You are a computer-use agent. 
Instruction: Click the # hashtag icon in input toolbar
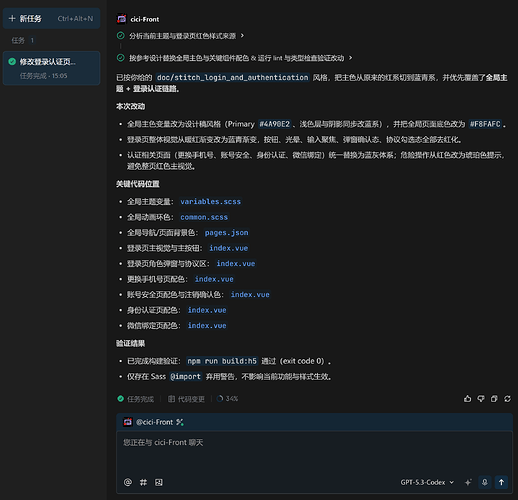click(143, 482)
